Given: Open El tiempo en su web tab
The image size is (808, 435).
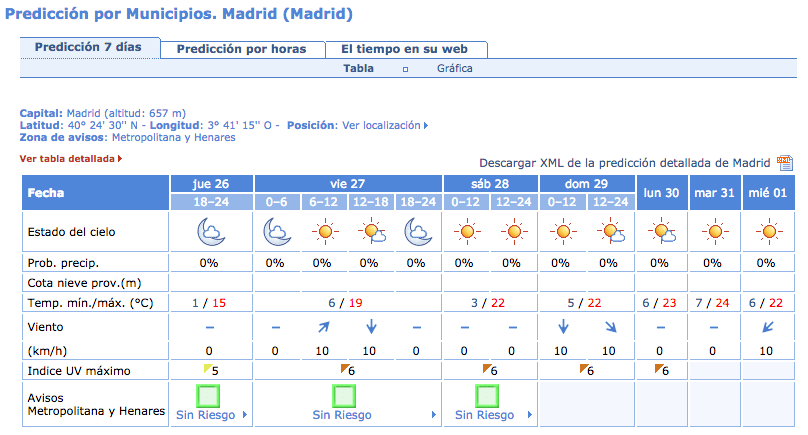Looking at the screenshot, I should pyautogui.click(x=405, y=49).
